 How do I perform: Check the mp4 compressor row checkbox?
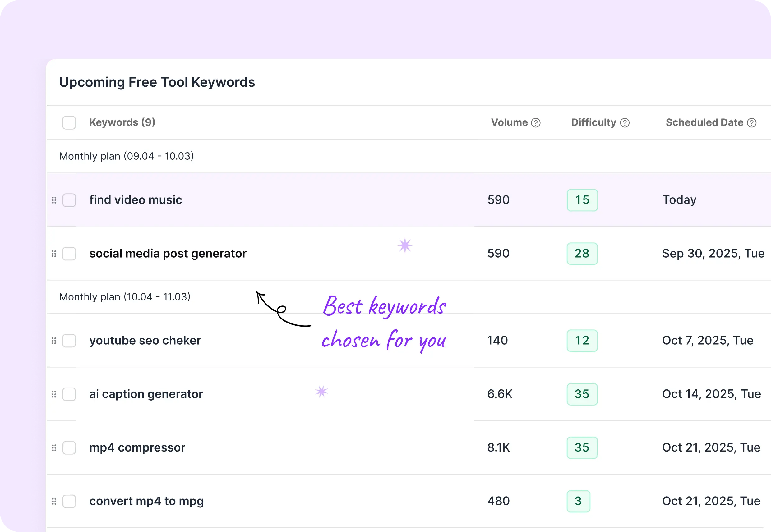pyautogui.click(x=69, y=448)
